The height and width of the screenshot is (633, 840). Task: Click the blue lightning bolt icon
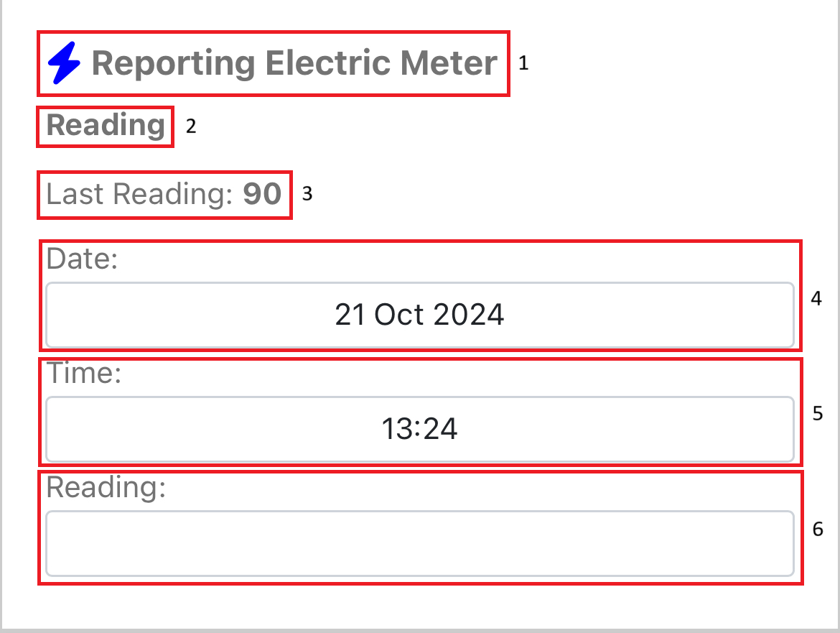(x=65, y=63)
